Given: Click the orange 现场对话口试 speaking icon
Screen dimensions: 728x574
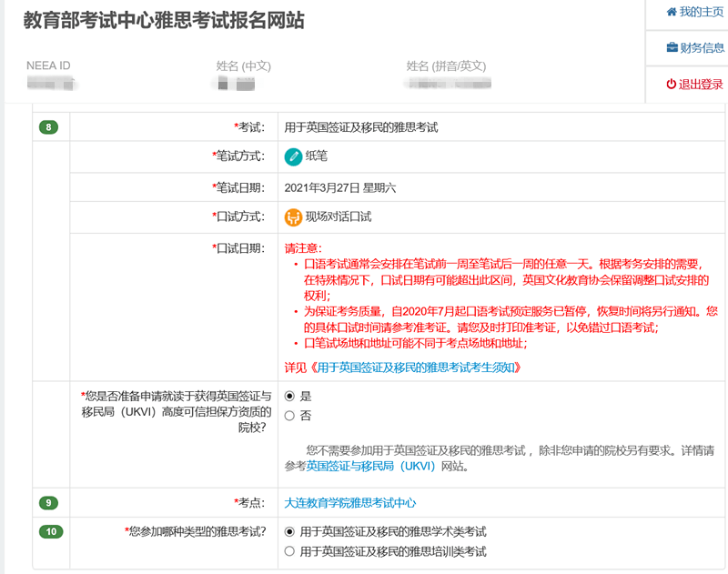Looking at the screenshot, I should (292, 217).
